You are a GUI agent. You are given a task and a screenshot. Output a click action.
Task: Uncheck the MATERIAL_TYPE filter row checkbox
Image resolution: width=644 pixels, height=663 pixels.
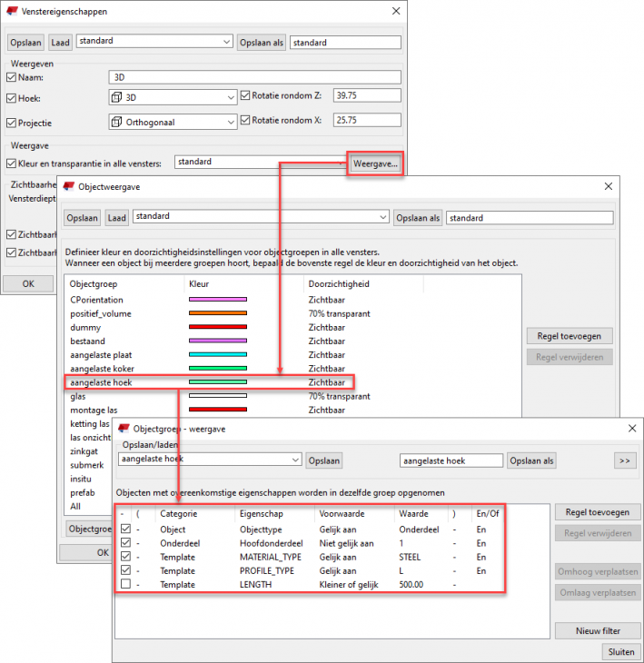pyautogui.click(x=125, y=557)
